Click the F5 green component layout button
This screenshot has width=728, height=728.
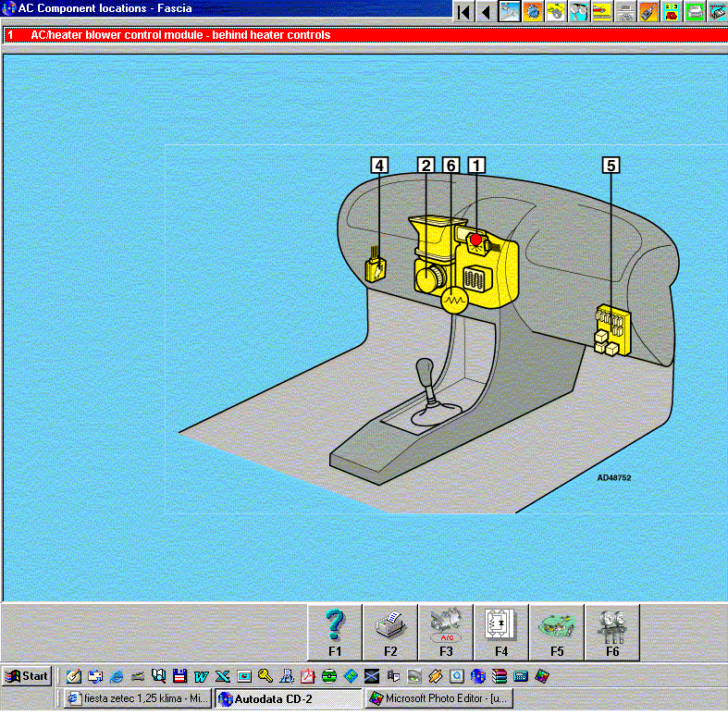[x=557, y=632]
